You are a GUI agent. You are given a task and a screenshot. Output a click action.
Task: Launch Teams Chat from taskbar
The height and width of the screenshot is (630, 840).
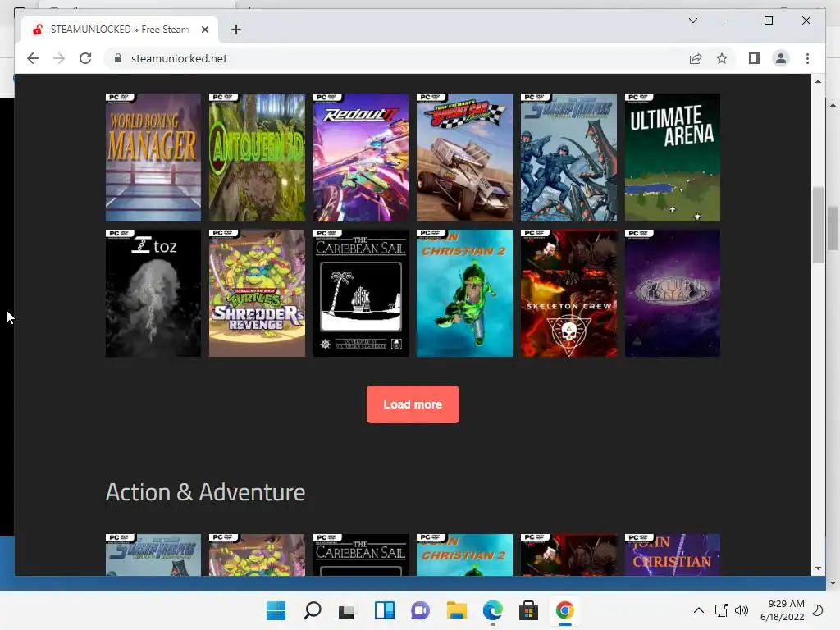pos(420,610)
